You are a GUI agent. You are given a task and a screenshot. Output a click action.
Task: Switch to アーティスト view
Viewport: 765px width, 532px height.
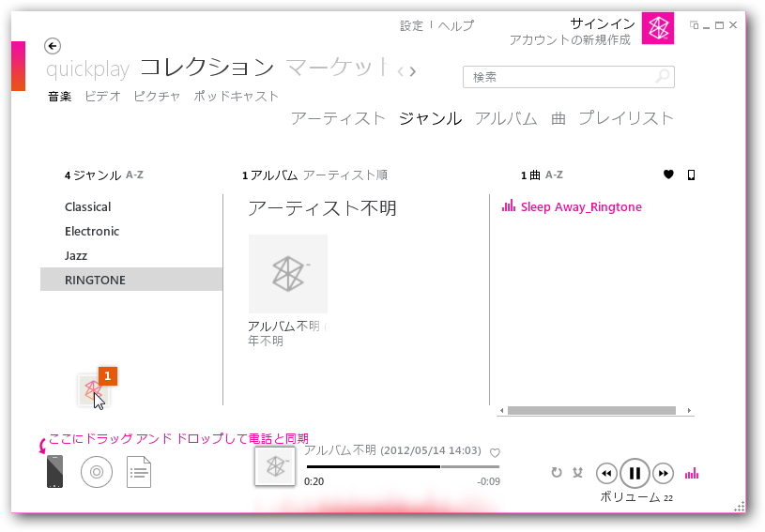338,118
